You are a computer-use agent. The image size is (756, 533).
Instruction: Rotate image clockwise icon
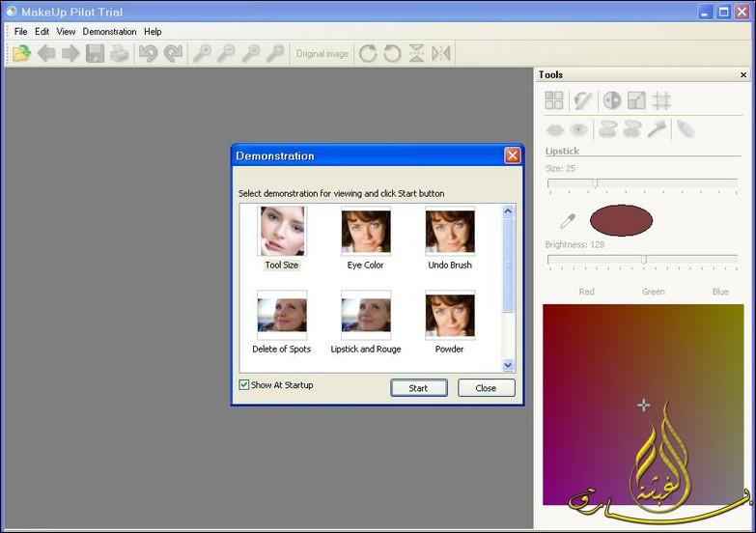pyautogui.click(x=368, y=53)
